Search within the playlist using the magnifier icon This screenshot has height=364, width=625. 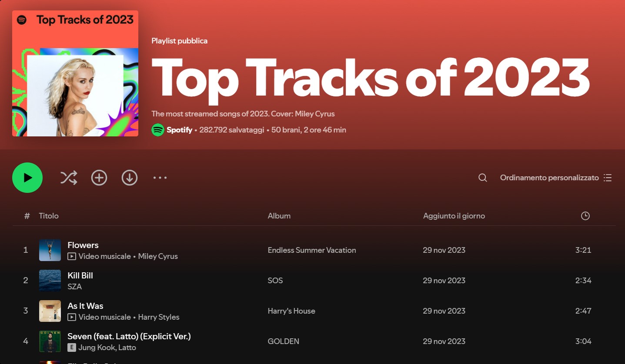pos(483,178)
